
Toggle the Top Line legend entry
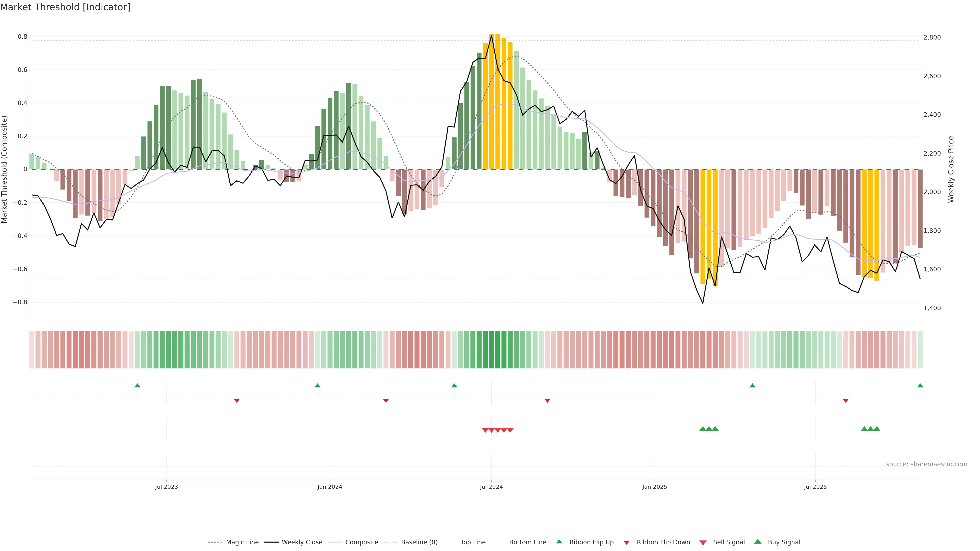473,542
